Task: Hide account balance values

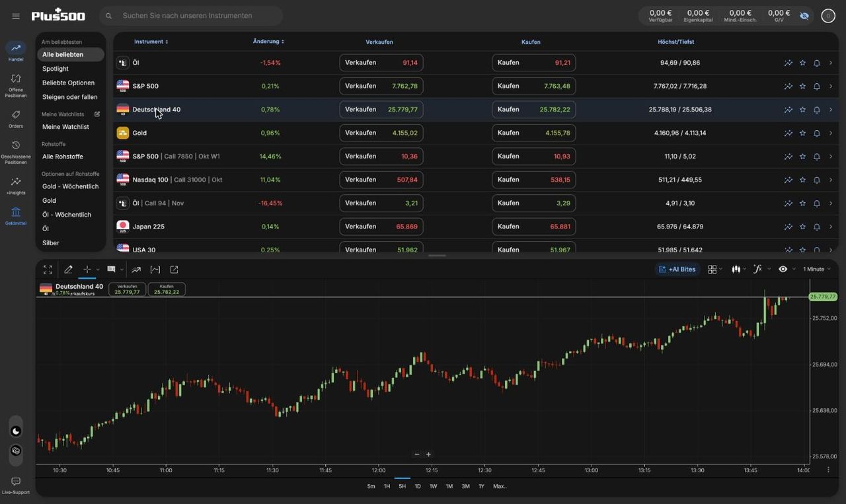Action: [804, 16]
